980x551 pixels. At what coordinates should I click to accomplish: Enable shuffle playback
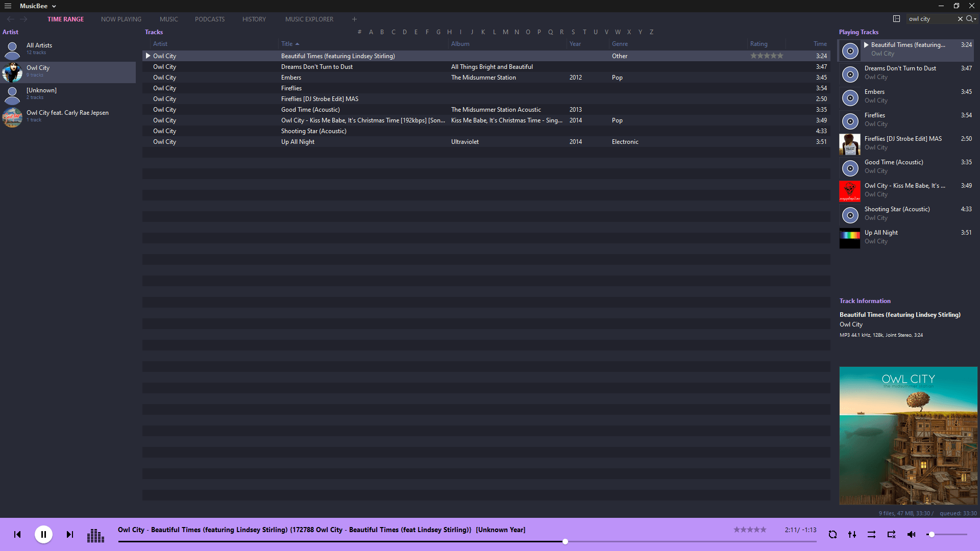click(871, 534)
